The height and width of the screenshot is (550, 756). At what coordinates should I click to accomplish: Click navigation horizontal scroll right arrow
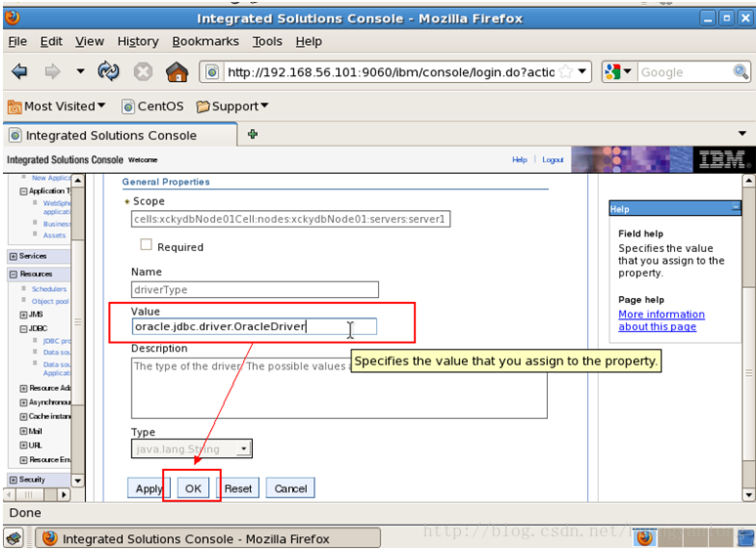(63, 494)
